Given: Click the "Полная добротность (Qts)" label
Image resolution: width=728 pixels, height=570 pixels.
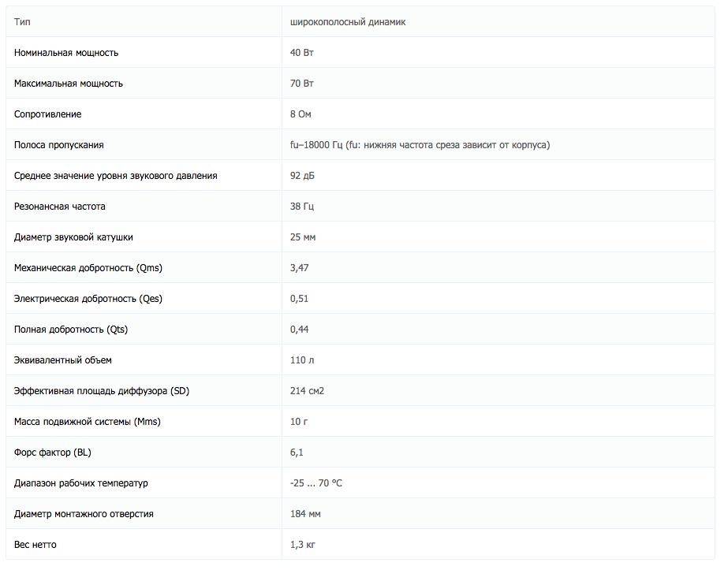Looking at the screenshot, I should pyautogui.click(x=71, y=330).
